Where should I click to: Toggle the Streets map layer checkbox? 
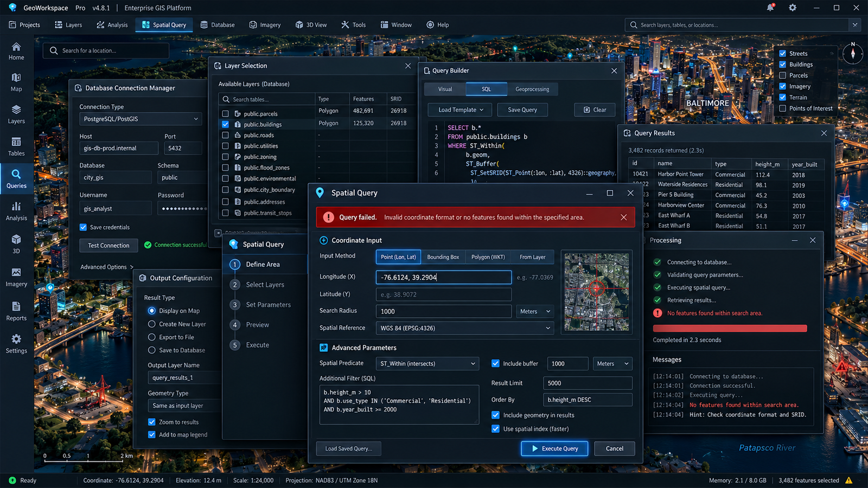(782, 53)
